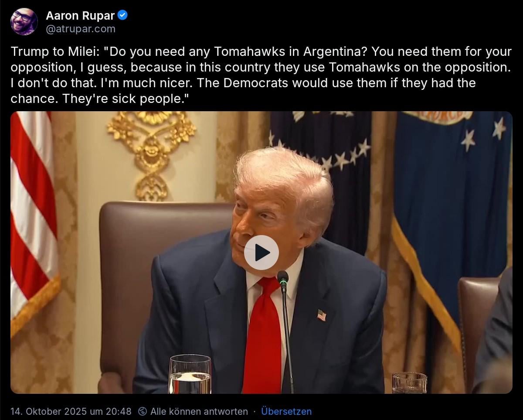Click the post text starting 'Trump to Milei'
523x420 pixels.
point(261,75)
